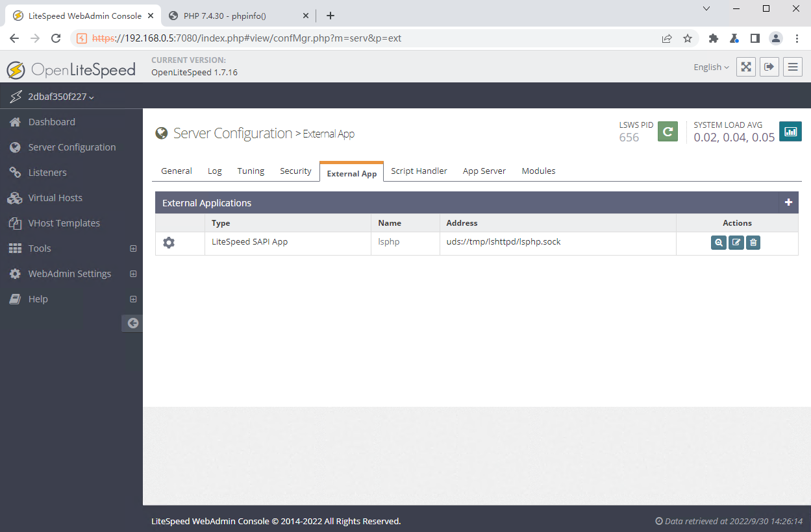The height and width of the screenshot is (532, 811).
Task: Toggle full screen mode icon
Action: click(x=746, y=67)
